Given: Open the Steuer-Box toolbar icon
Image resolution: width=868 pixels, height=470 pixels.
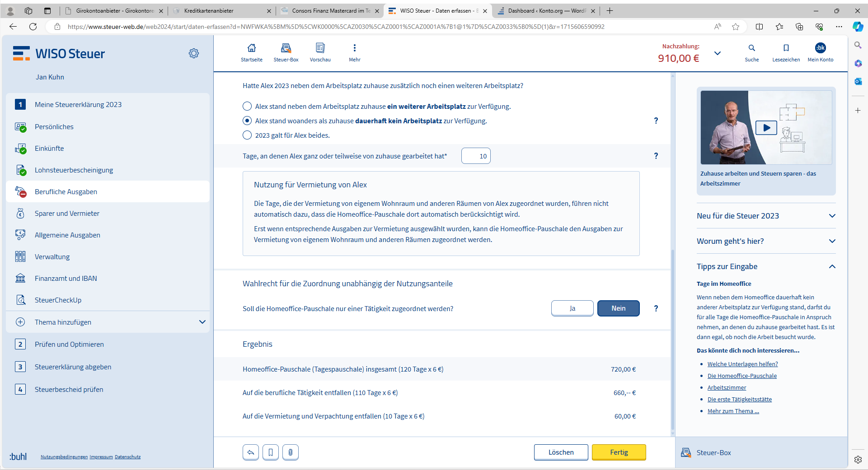Looking at the screenshot, I should (x=286, y=52).
